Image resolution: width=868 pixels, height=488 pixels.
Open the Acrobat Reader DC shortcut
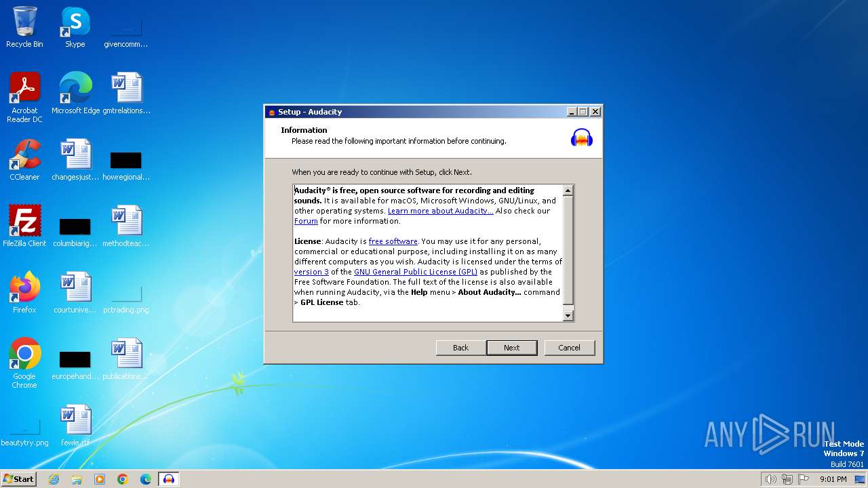click(x=24, y=97)
